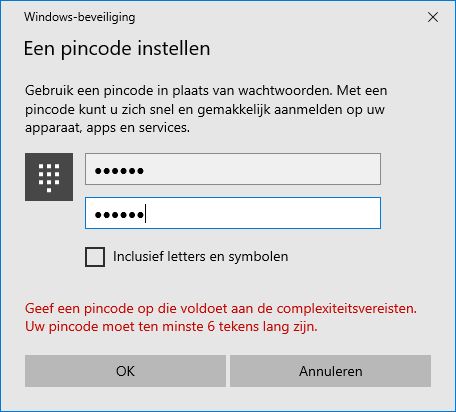The width and height of the screenshot is (456, 412).
Task: Confirm the PIN with OK
Action: coord(125,371)
